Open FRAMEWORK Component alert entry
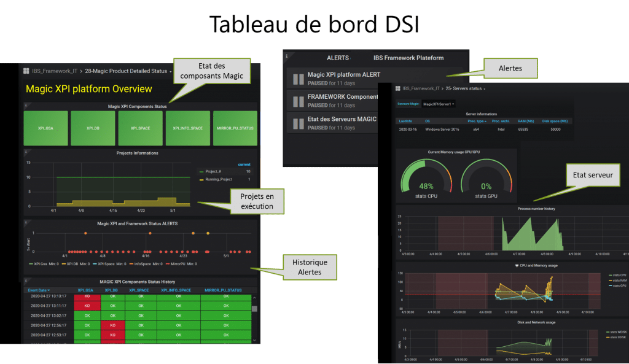The image size is (629, 364). (343, 97)
